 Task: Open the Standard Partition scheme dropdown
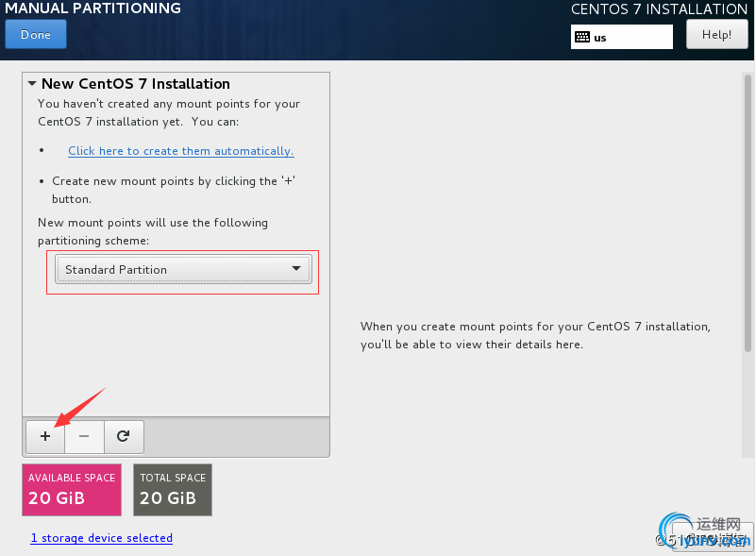(183, 269)
